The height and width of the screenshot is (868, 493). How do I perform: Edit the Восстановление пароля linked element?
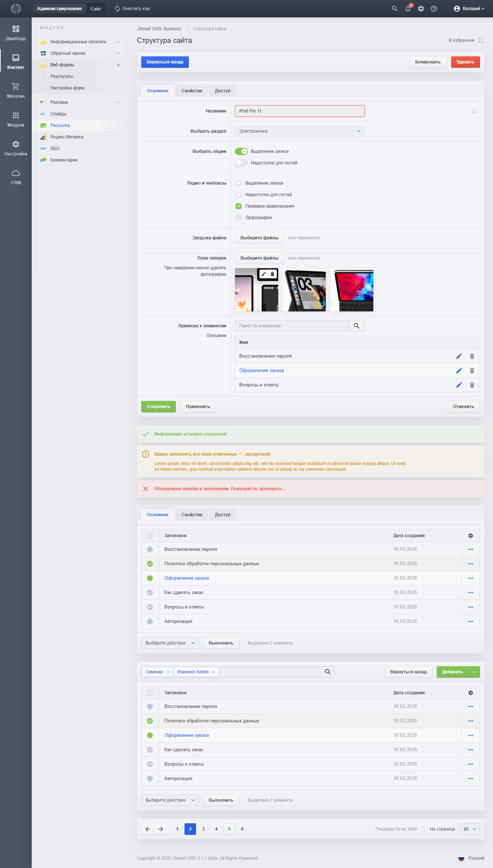click(x=459, y=356)
